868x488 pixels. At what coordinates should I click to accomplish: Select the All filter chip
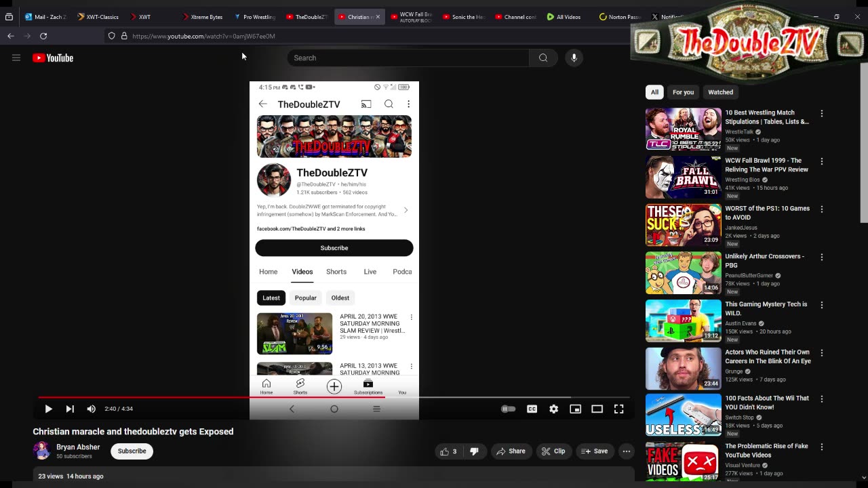[654, 92]
